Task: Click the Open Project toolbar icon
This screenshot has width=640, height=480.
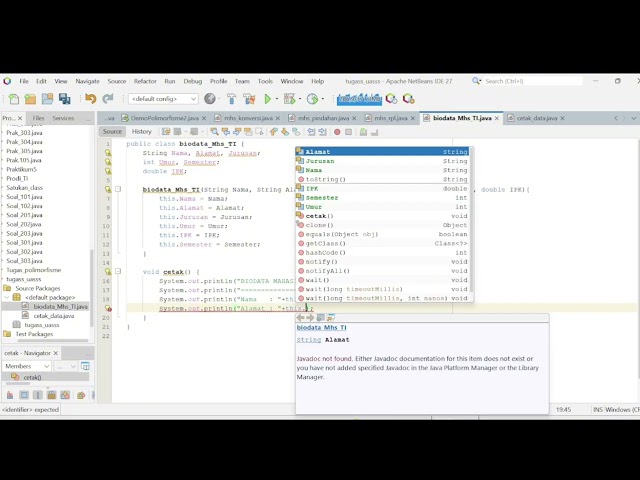Action: [47, 99]
